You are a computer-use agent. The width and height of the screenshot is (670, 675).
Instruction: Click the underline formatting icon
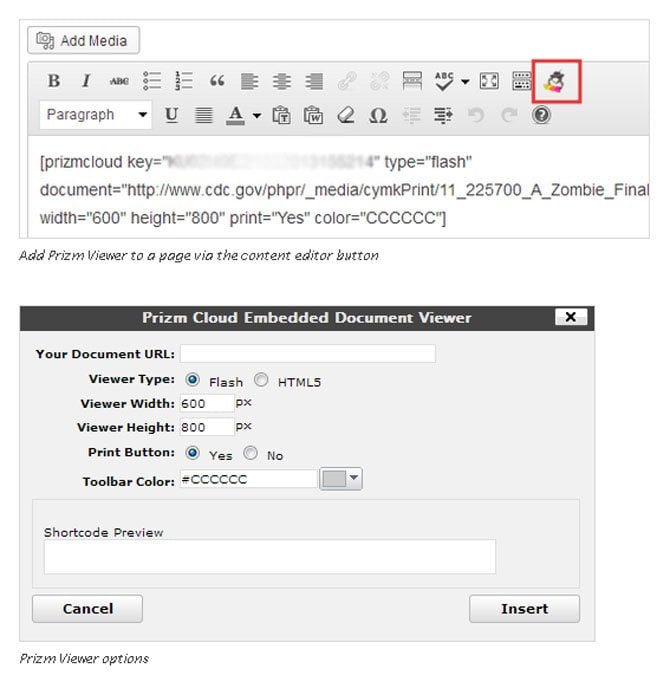coord(171,115)
